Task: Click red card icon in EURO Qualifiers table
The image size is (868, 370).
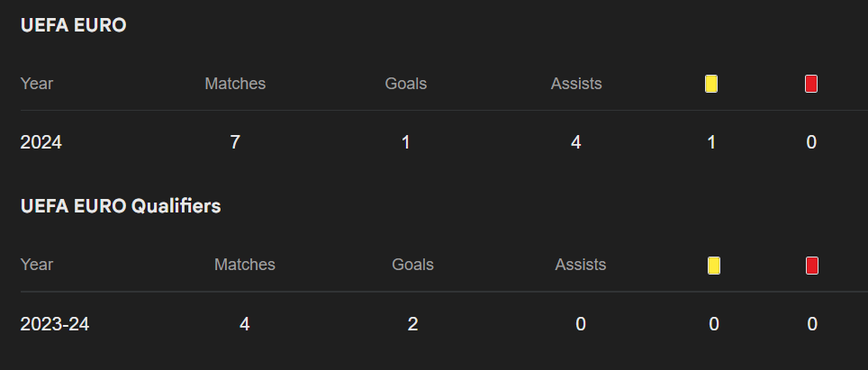Action: 812,265
